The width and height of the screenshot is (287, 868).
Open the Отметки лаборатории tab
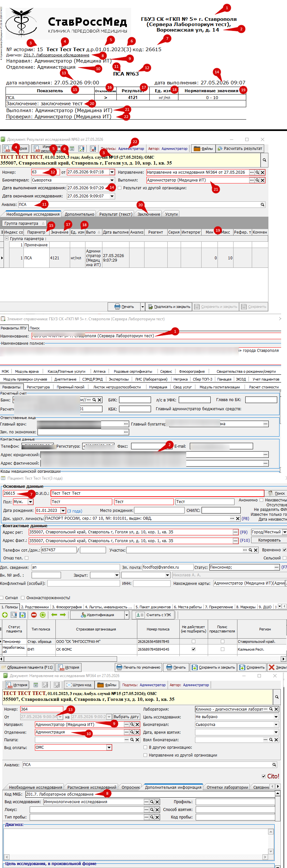[227, 787]
